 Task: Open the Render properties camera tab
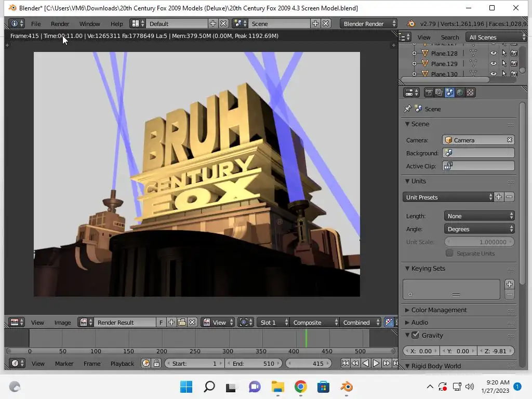click(x=429, y=92)
